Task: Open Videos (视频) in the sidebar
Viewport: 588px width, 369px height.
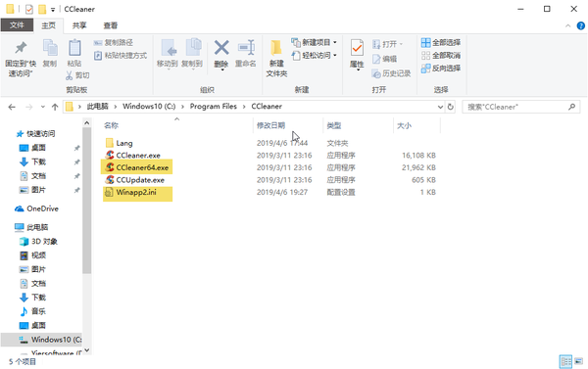Action: [32, 255]
